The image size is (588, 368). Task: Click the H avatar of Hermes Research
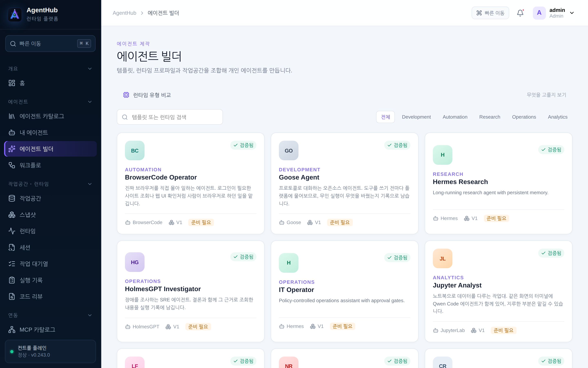pyautogui.click(x=442, y=155)
